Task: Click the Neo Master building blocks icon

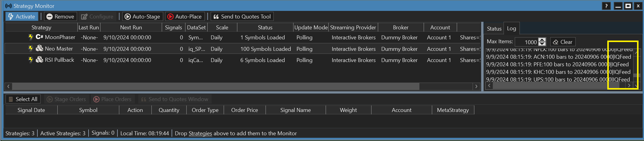Action: [x=39, y=48]
